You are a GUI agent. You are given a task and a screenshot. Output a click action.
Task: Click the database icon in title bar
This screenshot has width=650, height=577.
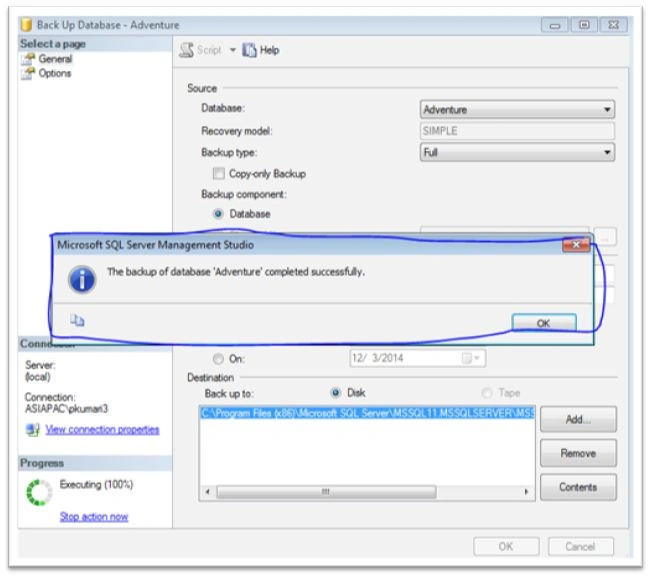click(x=27, y=25)
